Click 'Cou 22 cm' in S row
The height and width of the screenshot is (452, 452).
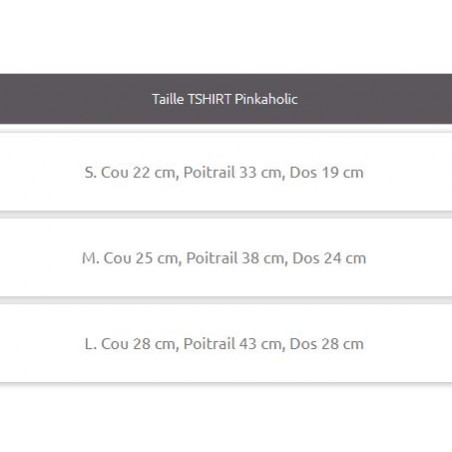138,173
